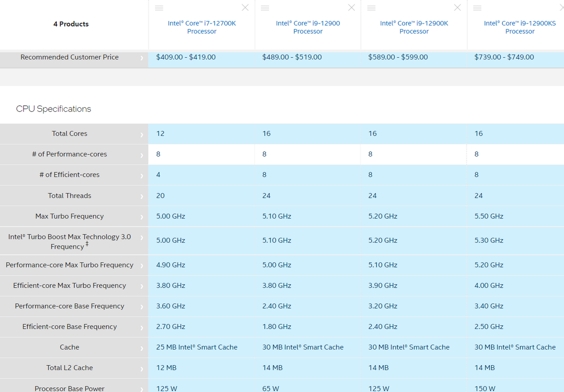Expand the Total Threads row chevron
This screenshot has width=564, height=392.
click(141, 196)
